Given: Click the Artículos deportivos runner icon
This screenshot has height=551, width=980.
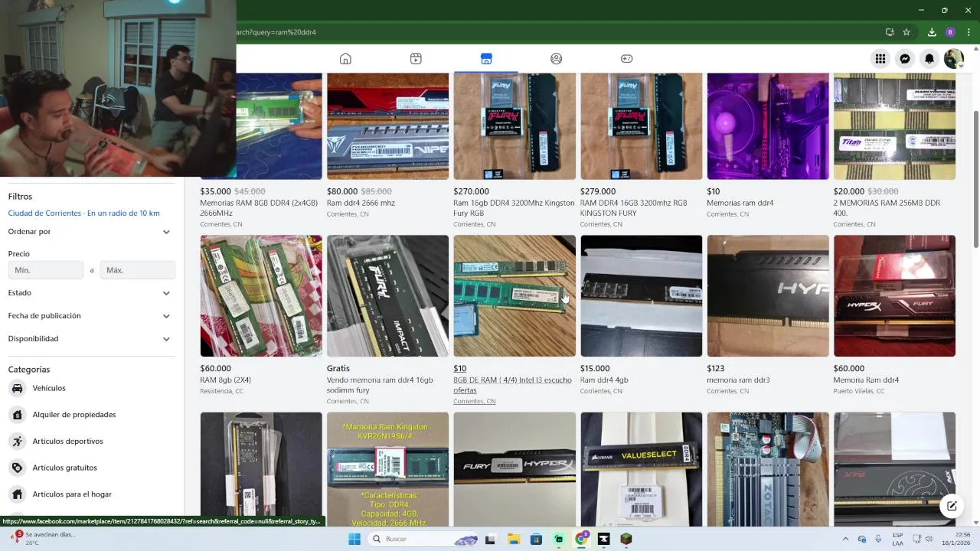Looking at the screenshot, I should coord(17,442).
